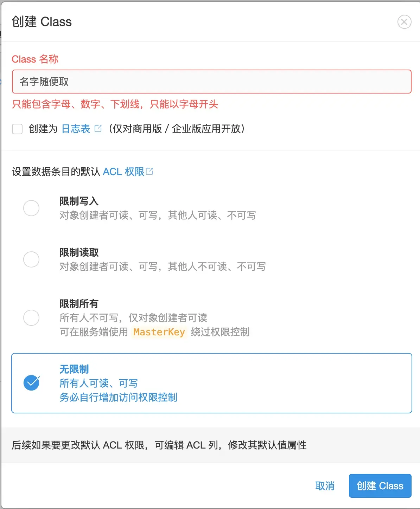This screenshot has height=509, width=420.
Task: Enable the 创建为日志表 checkbox
Action: pos(17,129)
